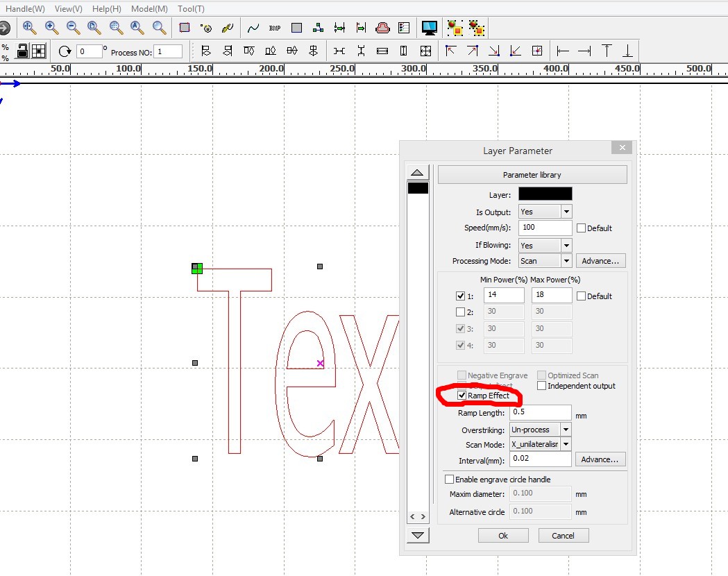
Task: Click the black Layer color swatch
Action: (x=545, y=194)
